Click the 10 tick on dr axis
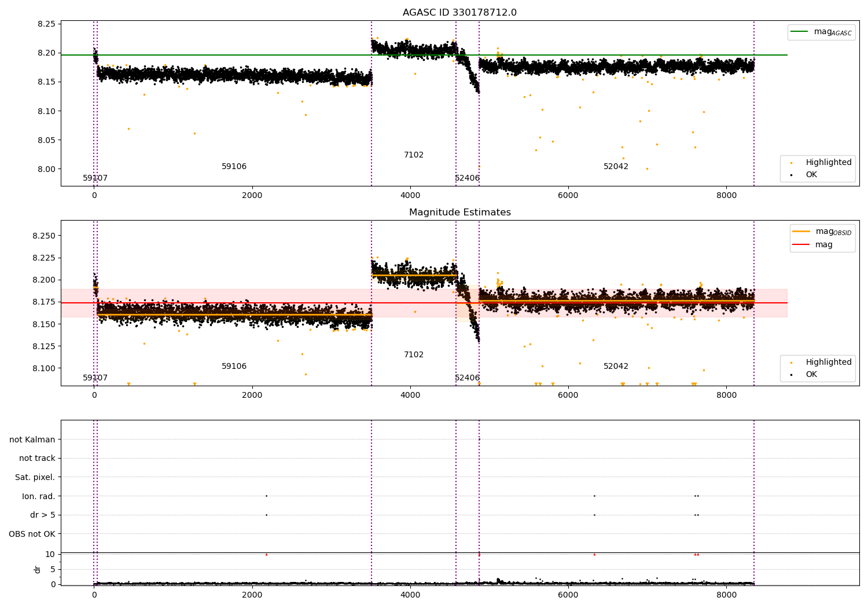The width and height of the screenshot is (868, 608). 50,555
